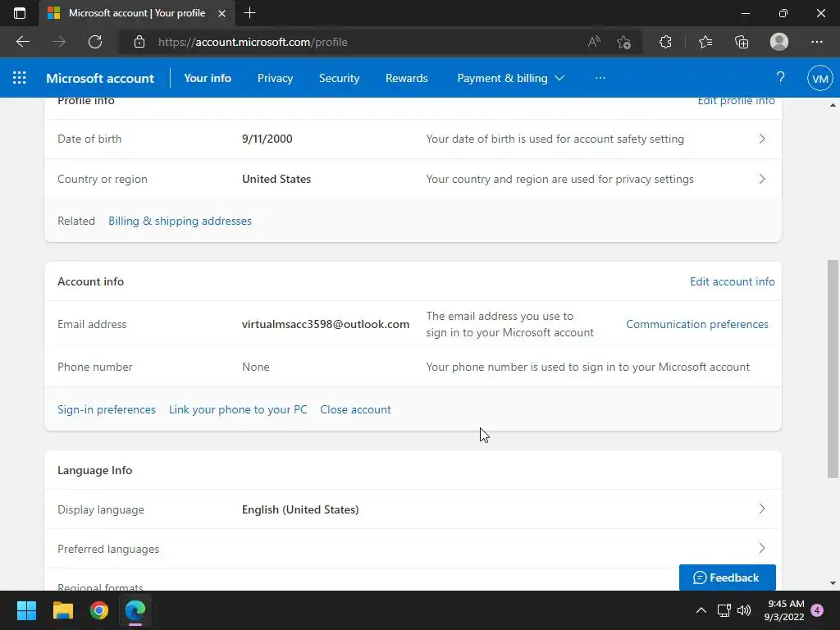Open network status tray icon
The image size is (840, 630).
(x=724, y=610)
